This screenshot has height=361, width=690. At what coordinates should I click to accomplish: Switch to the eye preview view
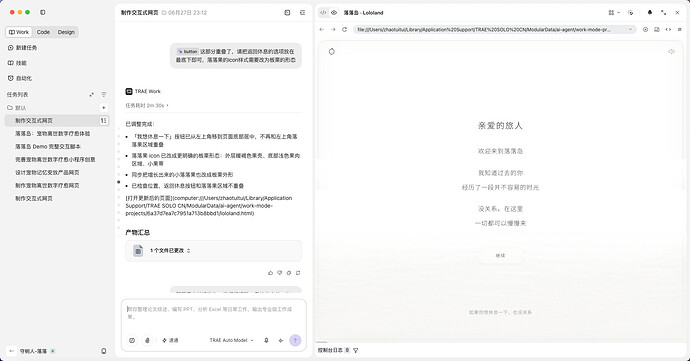tap(334, 13)
